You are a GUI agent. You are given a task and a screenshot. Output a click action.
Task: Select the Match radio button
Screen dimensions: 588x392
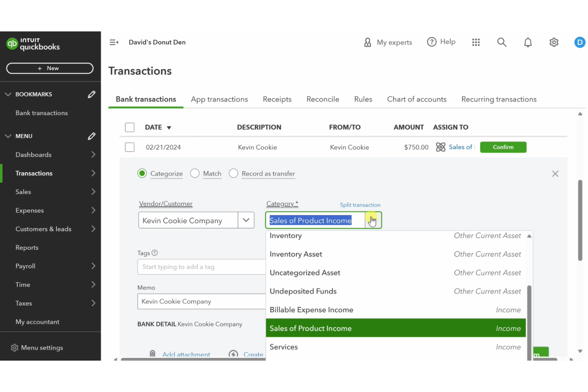pyautogui.click(x=195, y=173)
